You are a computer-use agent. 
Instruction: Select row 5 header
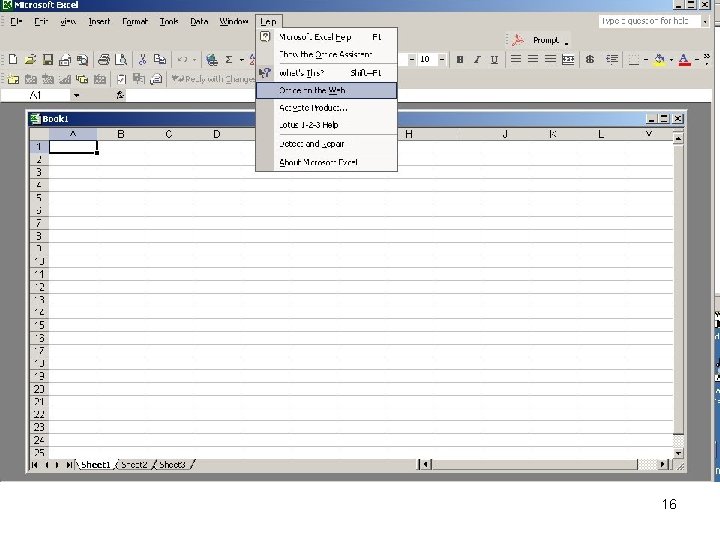(x=39, y=198)
